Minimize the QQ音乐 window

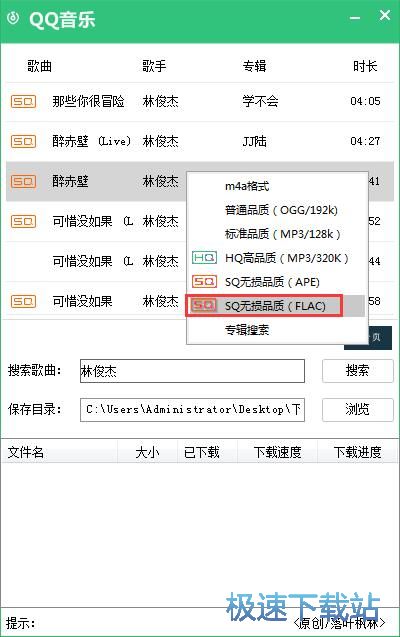[355, 18]
